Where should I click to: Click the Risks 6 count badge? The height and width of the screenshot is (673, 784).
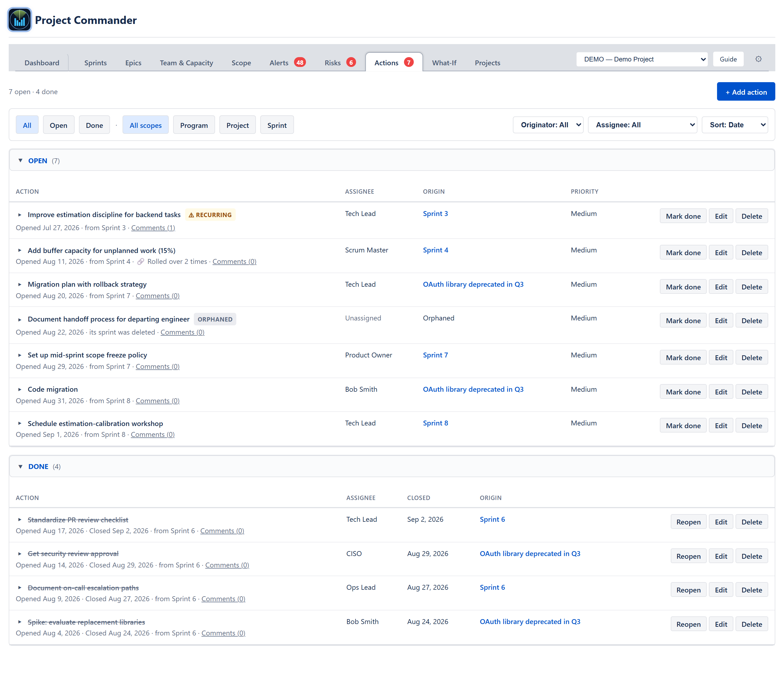(x=351, y=62)
